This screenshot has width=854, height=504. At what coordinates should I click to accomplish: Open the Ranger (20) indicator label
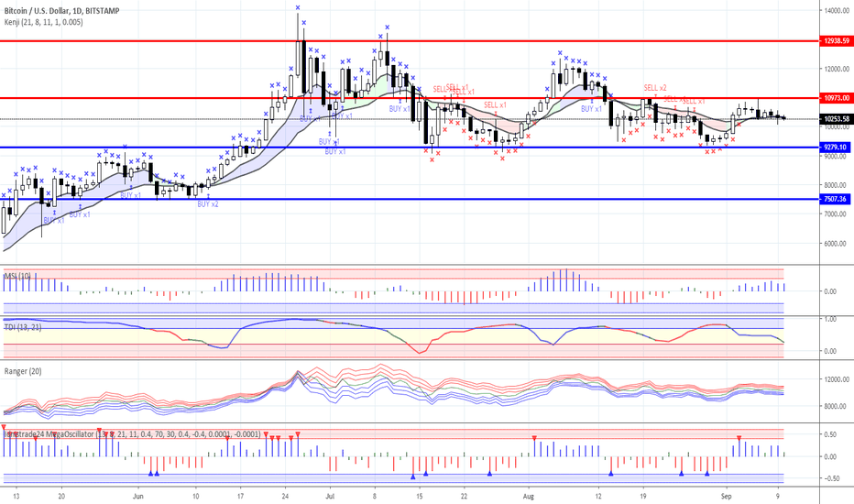point(23,371)
